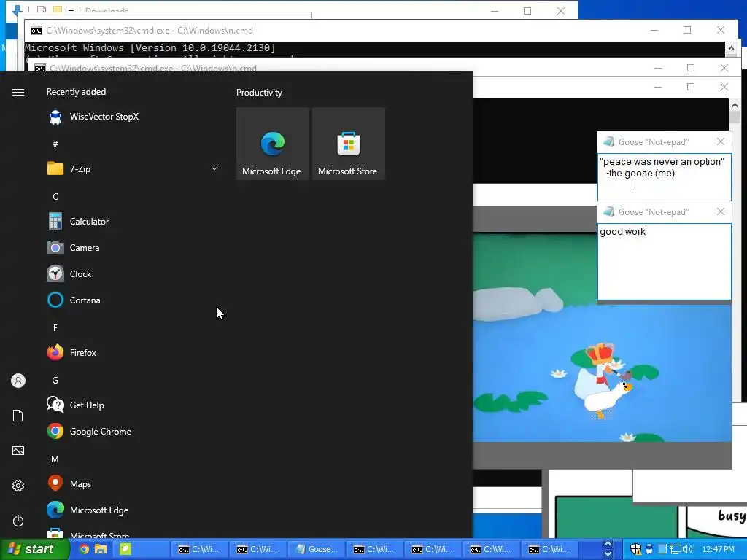Jump to the F letter index header
The height and width of the screenshot is (560, 747).
pos(55,327)
